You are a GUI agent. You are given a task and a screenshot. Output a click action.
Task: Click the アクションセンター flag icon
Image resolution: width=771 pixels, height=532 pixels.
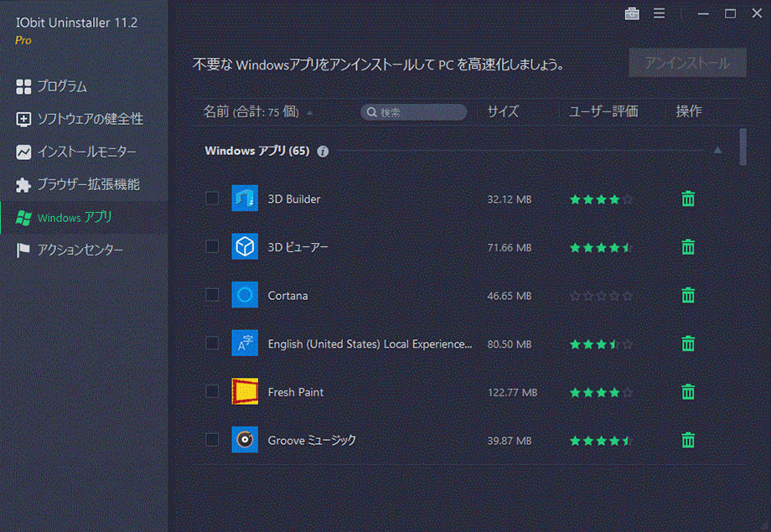23,251
